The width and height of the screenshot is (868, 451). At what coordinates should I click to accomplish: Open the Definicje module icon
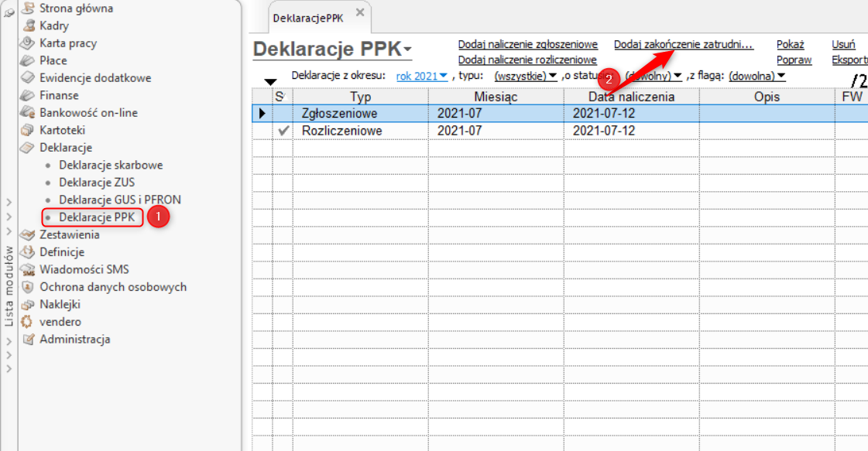click(28, 251)
